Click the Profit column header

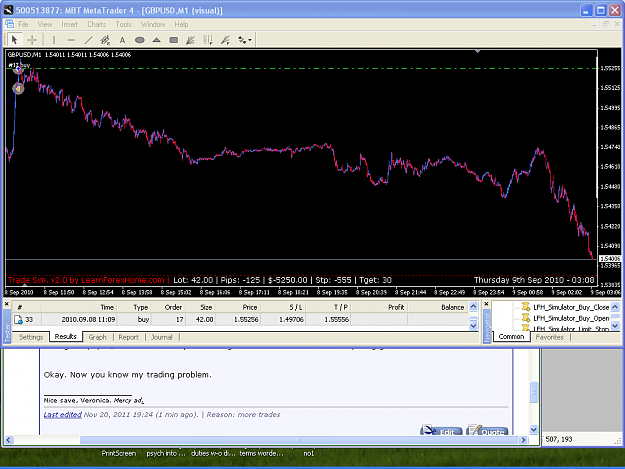click(x=379, y=307)
